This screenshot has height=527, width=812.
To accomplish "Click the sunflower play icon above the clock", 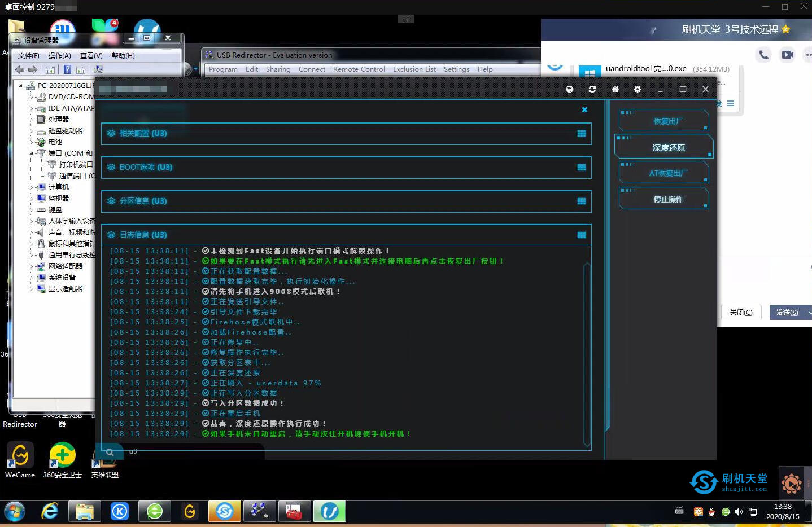I will [x=792, y=483].
